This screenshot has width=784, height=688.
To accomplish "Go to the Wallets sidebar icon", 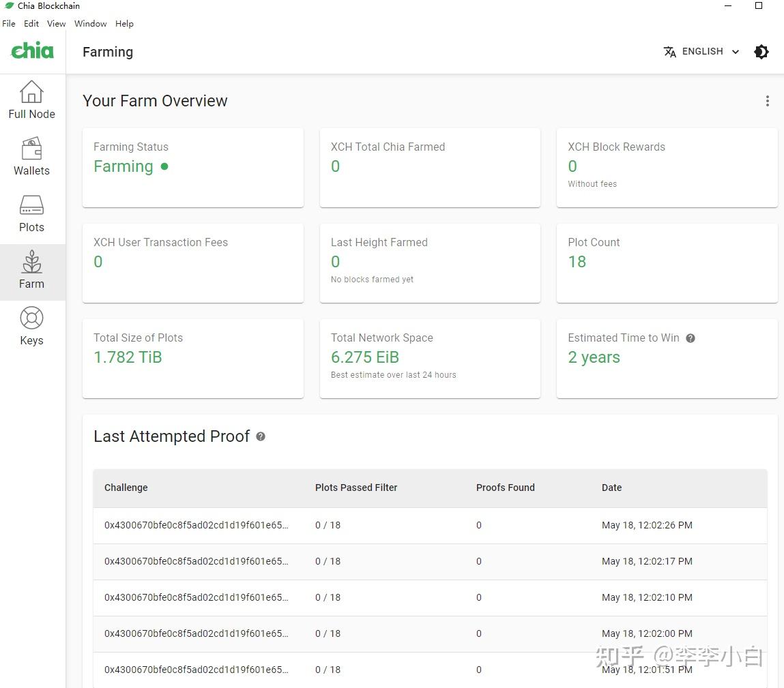I will coord(31,149).
